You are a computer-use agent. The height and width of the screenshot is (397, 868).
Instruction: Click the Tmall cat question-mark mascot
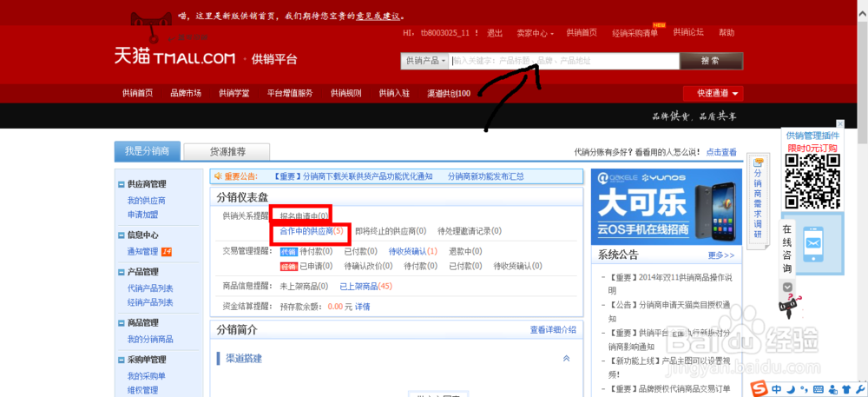(x=791, y=307)
